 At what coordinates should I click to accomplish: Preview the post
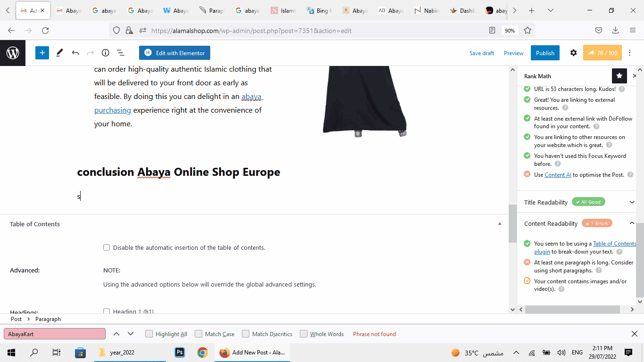pos(513,53)
